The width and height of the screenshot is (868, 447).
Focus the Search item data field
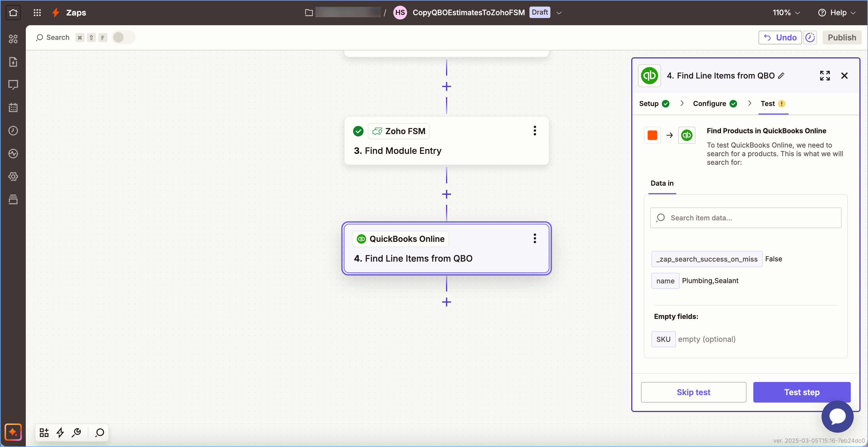click(x=745, y=217)
